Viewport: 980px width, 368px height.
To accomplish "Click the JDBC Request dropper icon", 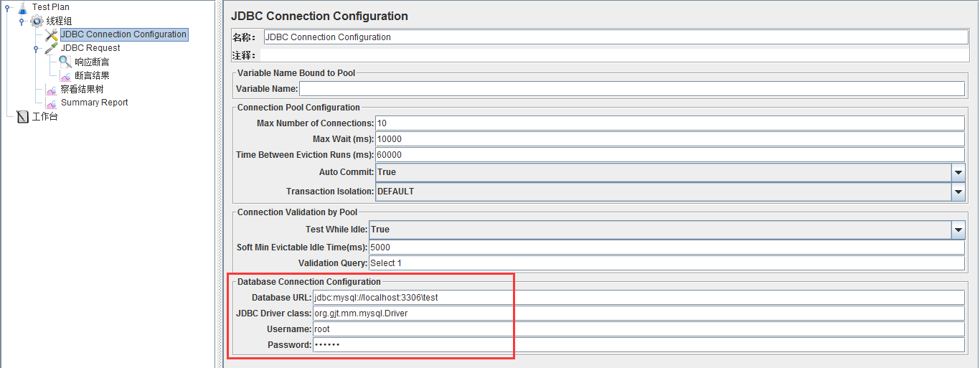I will click(51, 48).
